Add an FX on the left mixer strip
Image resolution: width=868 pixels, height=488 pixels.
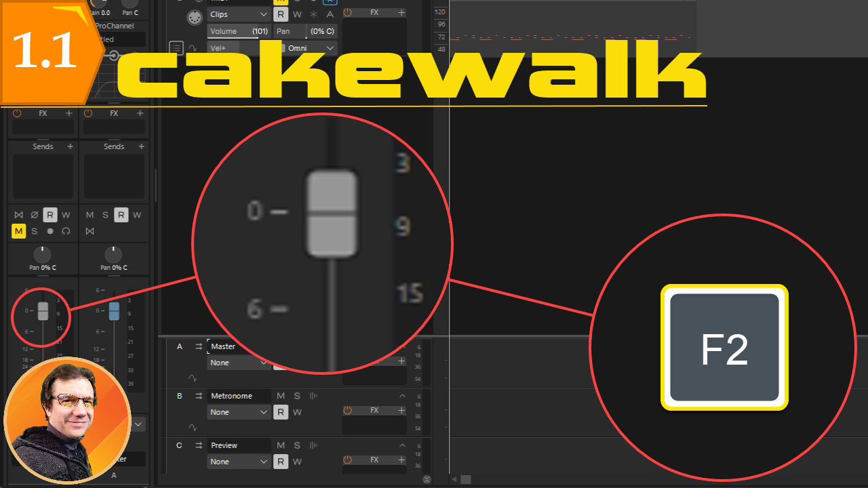pyautogui.click(x=68, y=113)
